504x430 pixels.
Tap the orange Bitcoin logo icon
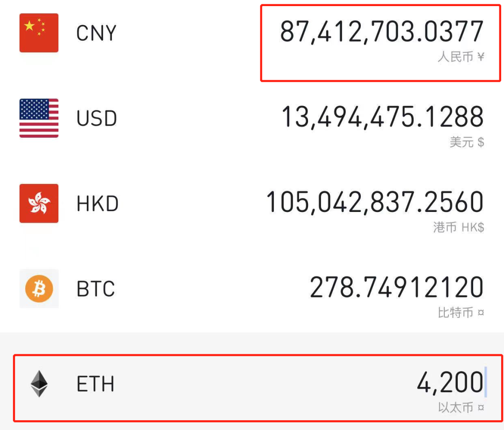[x=39, y=289]
